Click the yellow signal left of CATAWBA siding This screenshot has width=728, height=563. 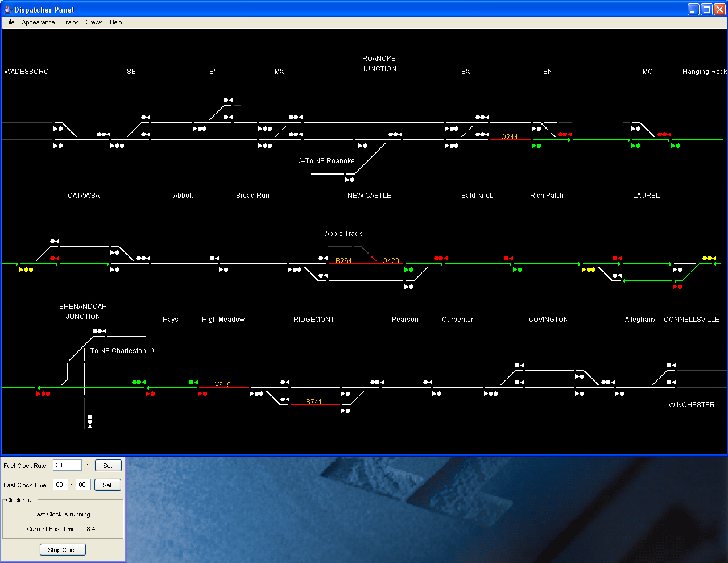click(x=26, y=270)
